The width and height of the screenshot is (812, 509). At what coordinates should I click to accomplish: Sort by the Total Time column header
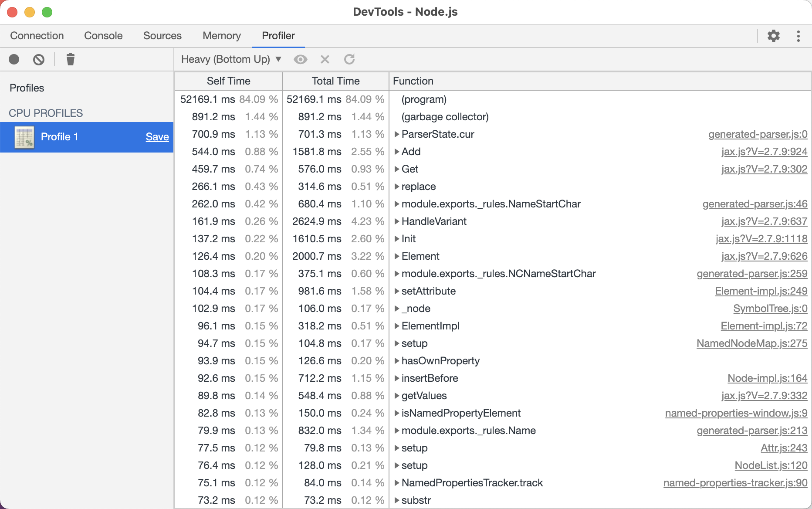coord(336,81)
